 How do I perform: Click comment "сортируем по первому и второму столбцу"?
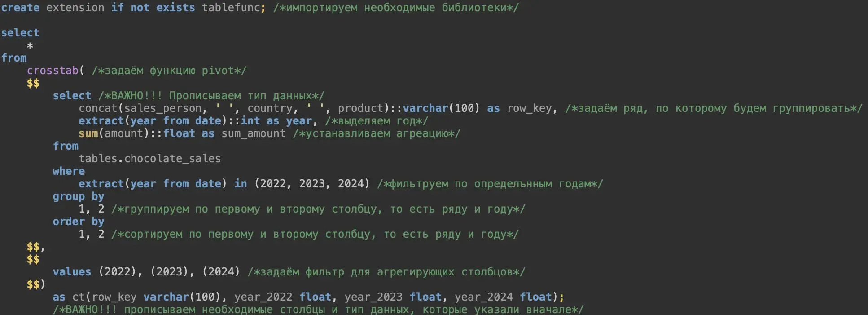click(x=315, y=234)
